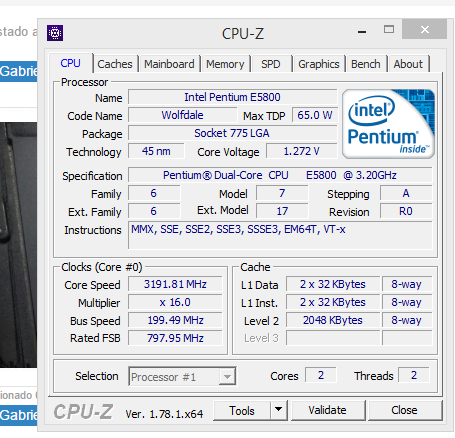Open the Bench tab
The image size is (455, 438).
(x=366, y=64)
